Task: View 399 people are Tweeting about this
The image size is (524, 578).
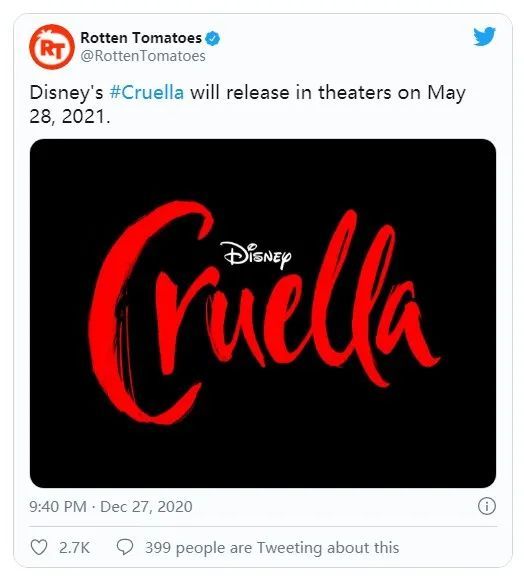Action: (272, 548)
